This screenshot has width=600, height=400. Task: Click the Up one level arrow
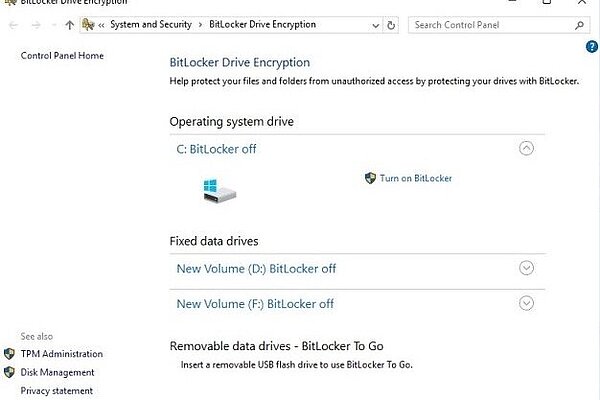coord(69,25)
